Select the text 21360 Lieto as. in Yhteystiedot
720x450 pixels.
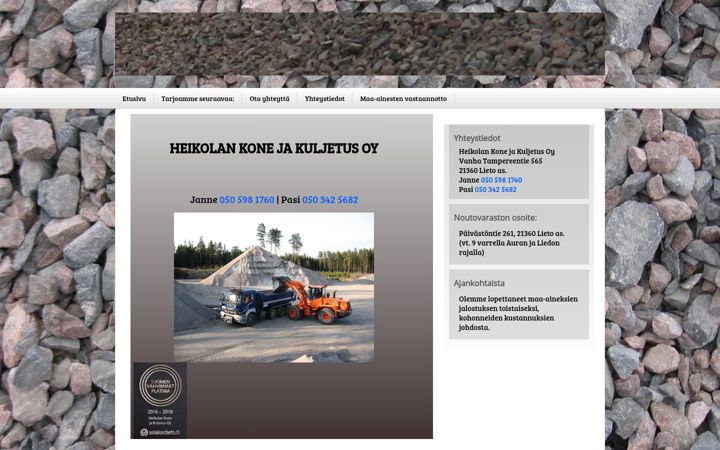[483, 170]
